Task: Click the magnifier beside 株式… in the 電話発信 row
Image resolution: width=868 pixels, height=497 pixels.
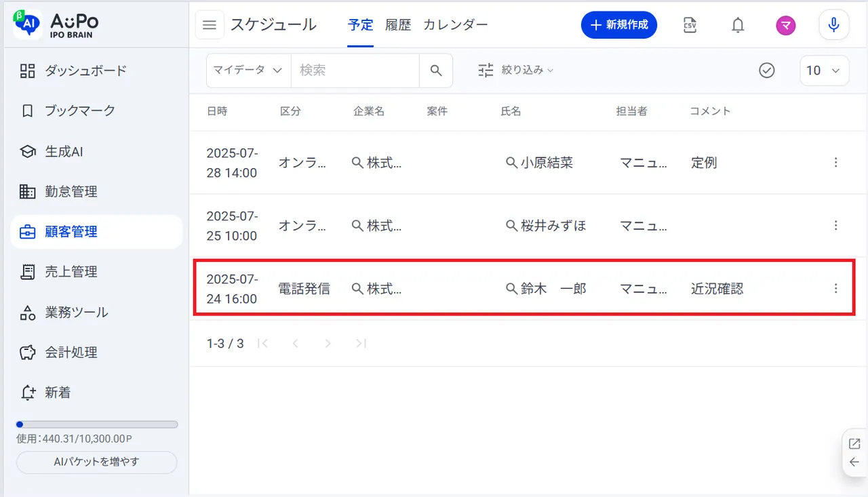Action: 357,289
